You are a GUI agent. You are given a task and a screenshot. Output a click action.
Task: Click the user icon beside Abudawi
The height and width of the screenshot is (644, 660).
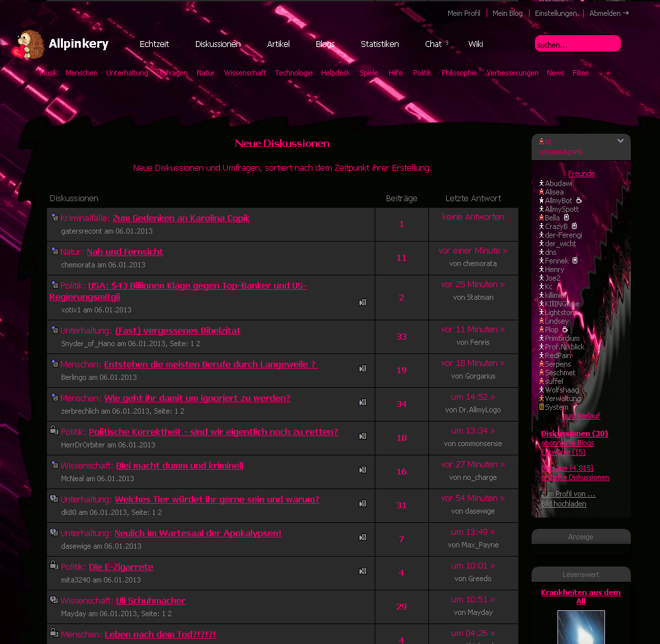(x=541, y=183)
